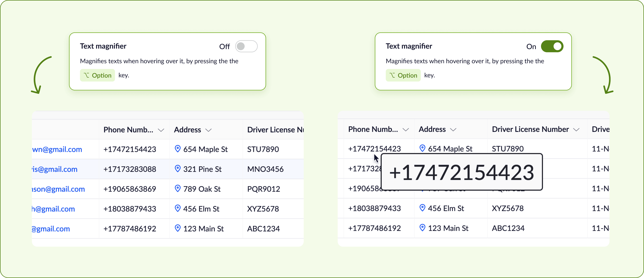The height and width of the screenshot is (278, 644).
Task: Click location pin beside 456 Elm St, left table
Action: (x=178, y=208)
